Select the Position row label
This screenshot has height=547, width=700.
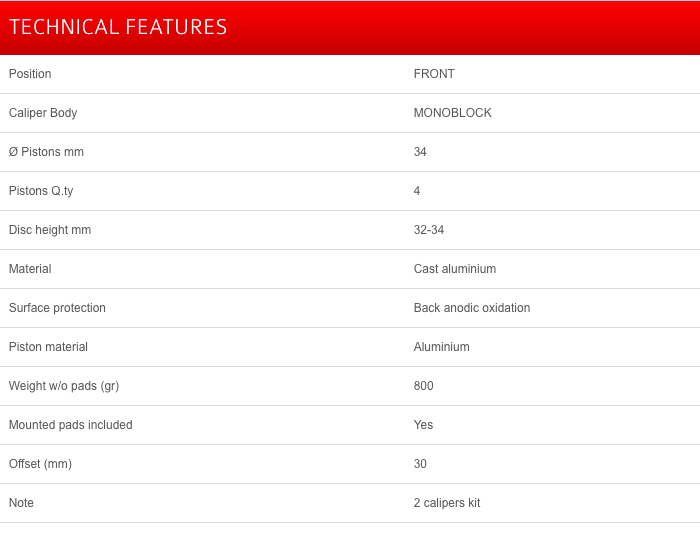[30, 74]
